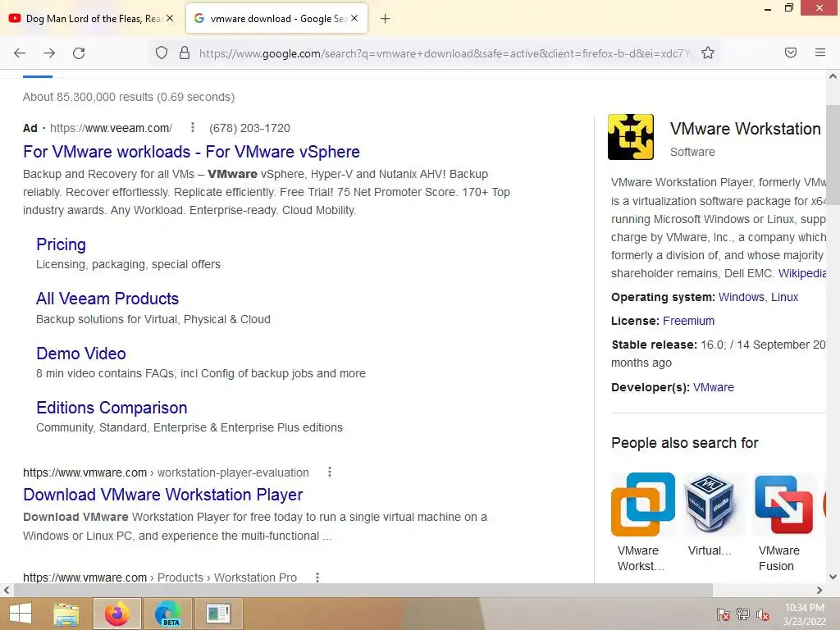Close the vmware download Google Search tab
840x630 pixels.
[354, 18]
